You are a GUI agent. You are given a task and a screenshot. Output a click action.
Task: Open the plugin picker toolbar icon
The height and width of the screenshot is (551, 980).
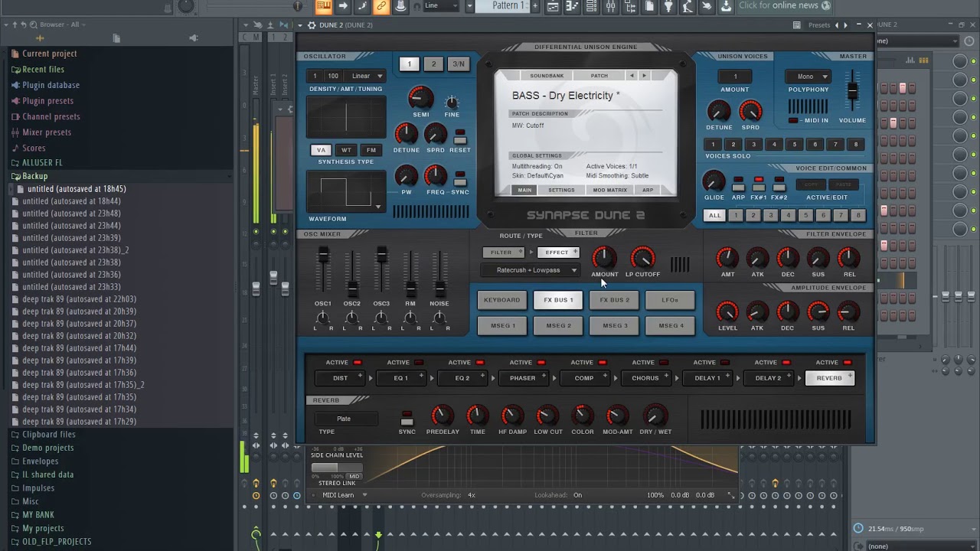tap(668, 6)
